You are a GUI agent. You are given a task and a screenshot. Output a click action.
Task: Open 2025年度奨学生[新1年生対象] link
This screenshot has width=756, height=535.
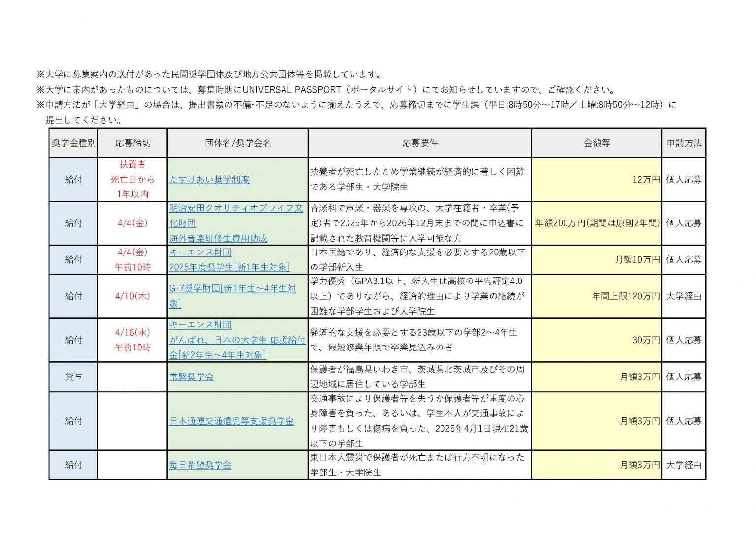229,267
